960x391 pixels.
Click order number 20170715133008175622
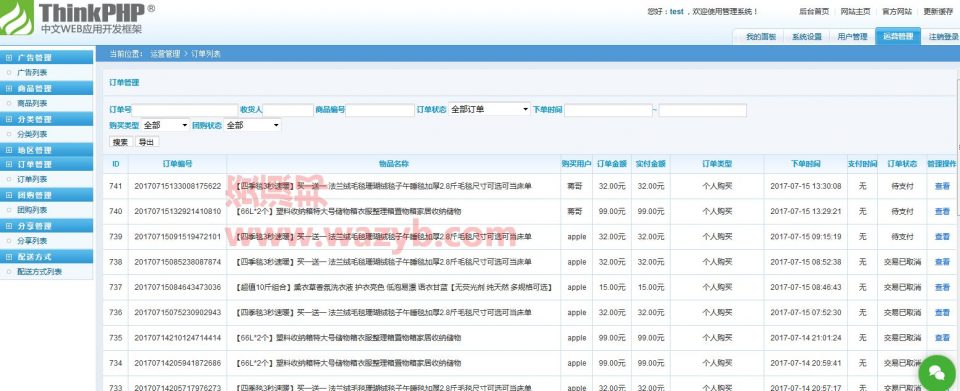click(178, 186)
